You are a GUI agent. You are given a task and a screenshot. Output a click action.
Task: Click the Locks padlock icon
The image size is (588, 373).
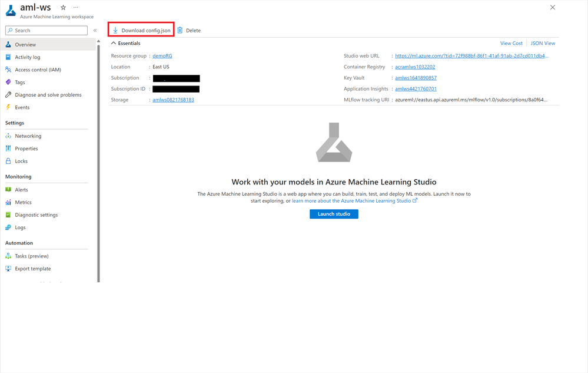[x=8, y=161]
